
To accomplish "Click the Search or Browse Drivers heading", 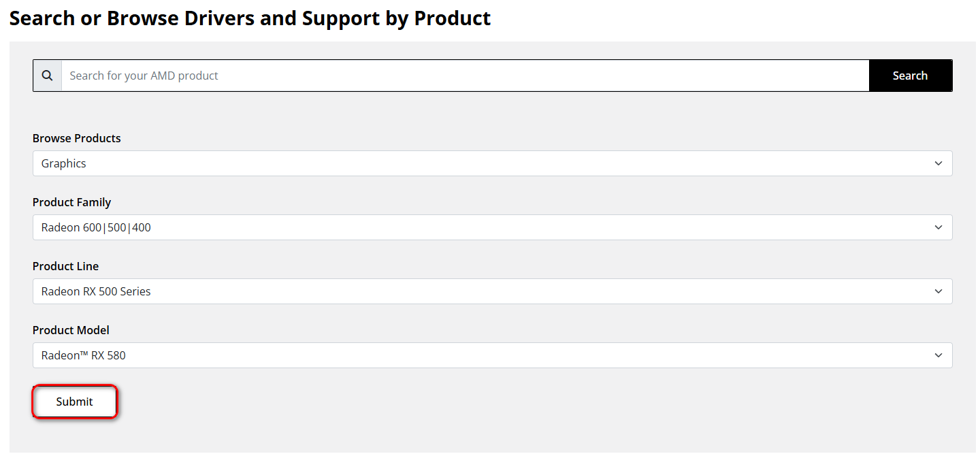I will coord(249,18).
